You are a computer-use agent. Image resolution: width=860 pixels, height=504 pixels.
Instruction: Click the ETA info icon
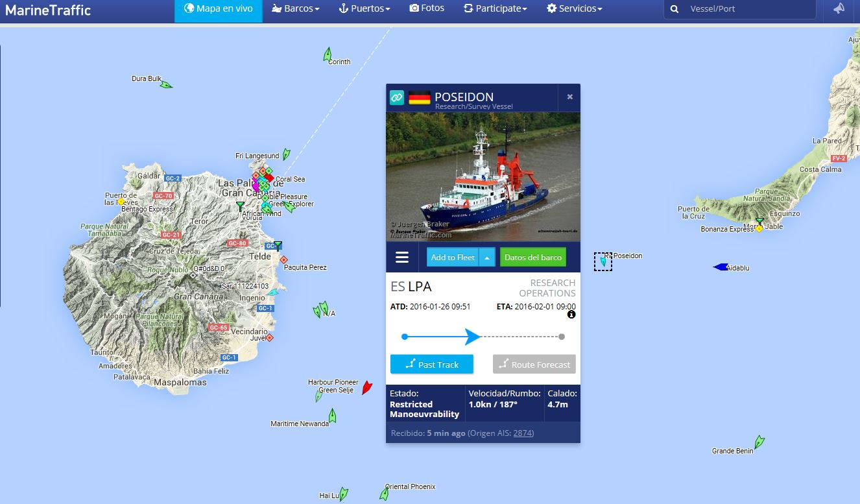571,315
